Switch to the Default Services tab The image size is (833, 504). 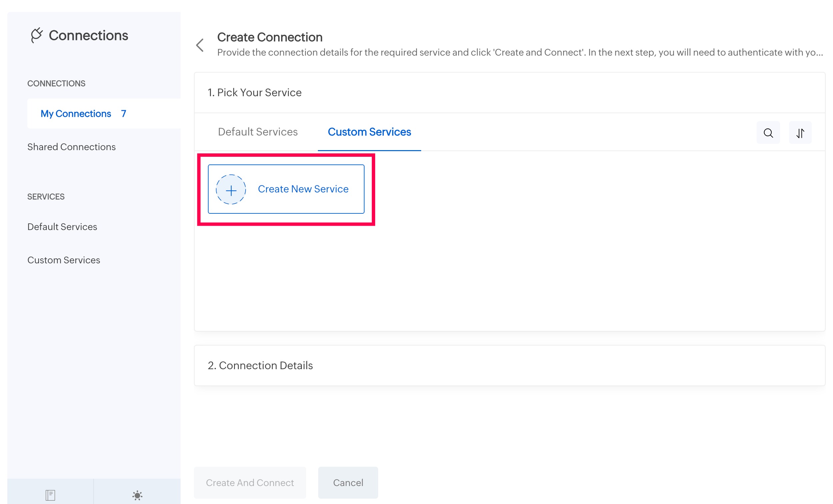click(258, 132)
